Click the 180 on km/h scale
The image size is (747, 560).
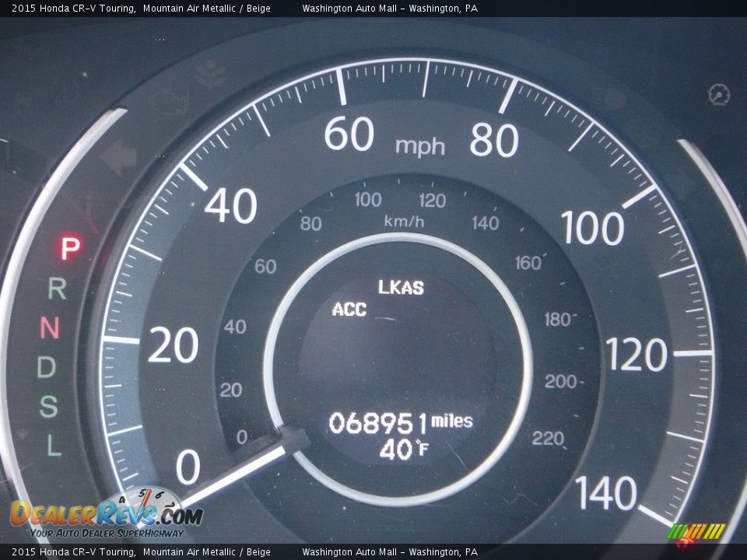click(558, 320)
